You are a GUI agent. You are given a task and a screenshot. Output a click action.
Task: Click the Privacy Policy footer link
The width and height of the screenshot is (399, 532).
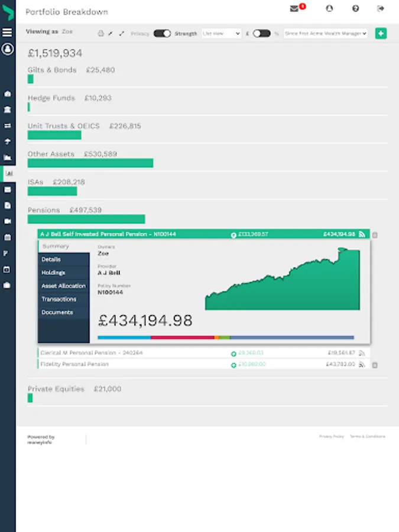coord(332,436)
